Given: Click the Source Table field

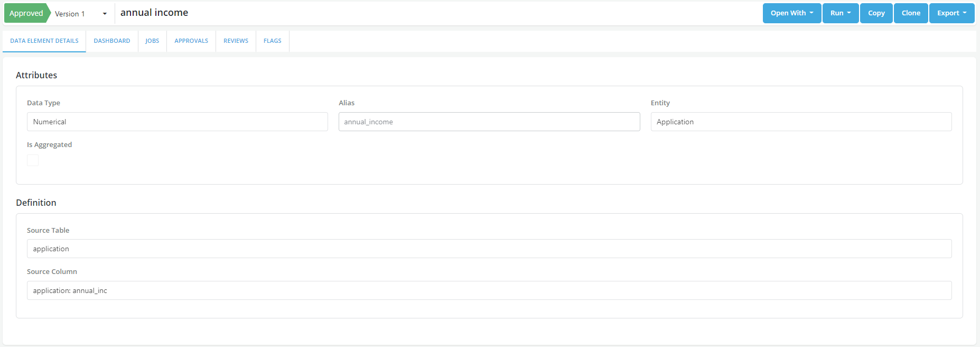Looking at the screenshot, I should [x=489, y=249].
